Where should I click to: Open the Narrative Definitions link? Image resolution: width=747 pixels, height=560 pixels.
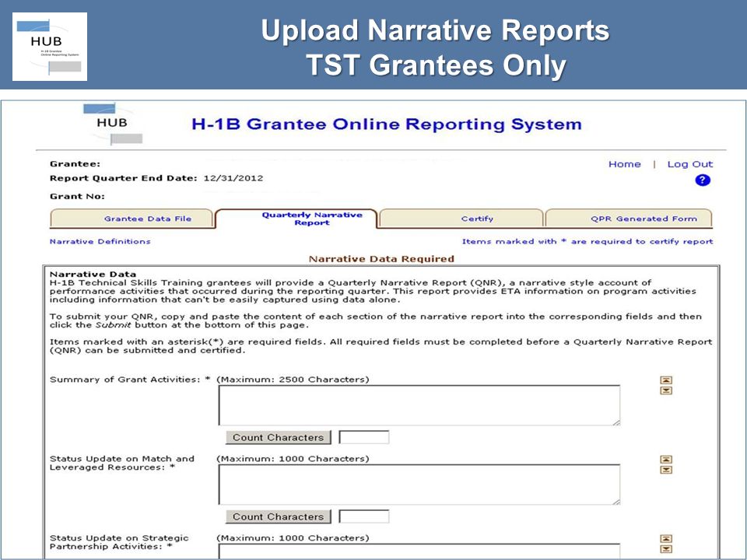[100, 241]
